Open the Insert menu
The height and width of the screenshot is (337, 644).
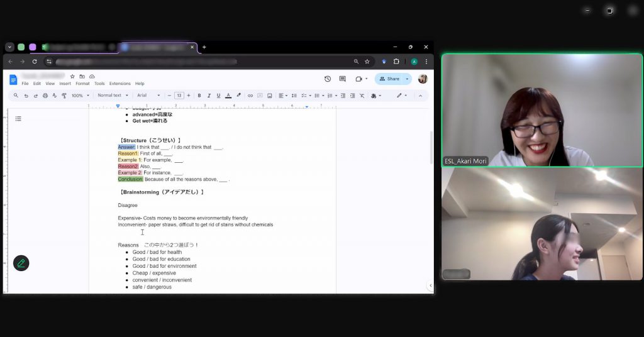pos(65,84)
